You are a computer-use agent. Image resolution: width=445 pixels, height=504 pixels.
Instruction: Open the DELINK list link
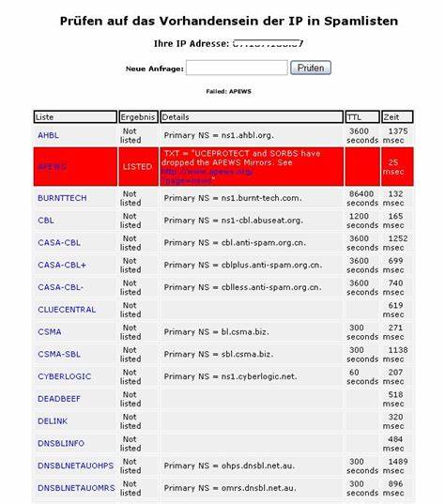pyautogui.click(x=53, y=421)
